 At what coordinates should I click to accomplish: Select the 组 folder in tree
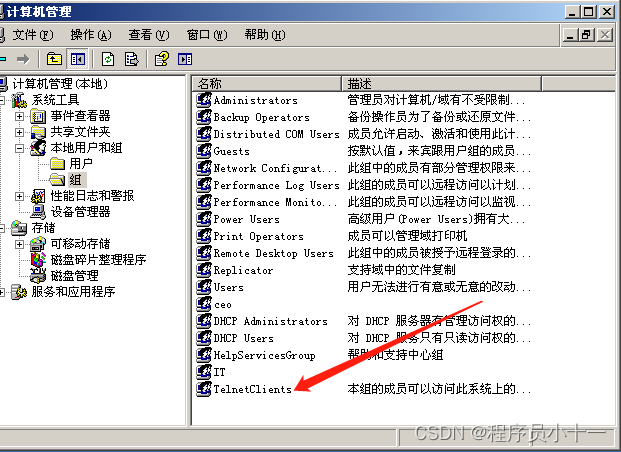coord(76,180)
